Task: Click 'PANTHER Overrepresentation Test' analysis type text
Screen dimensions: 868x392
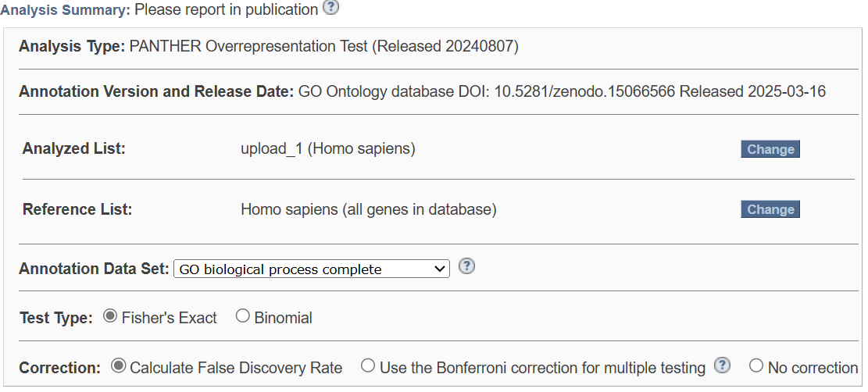Action: 248,47
